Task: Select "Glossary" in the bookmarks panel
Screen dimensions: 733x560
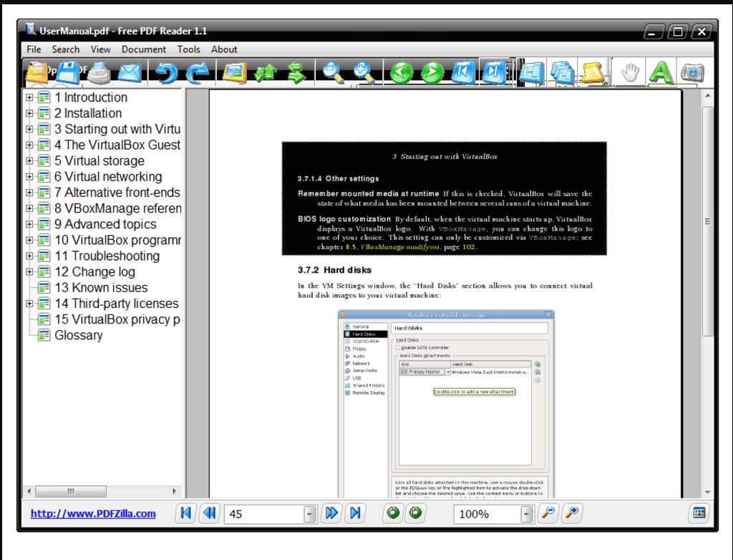Action: pos(78,335)
